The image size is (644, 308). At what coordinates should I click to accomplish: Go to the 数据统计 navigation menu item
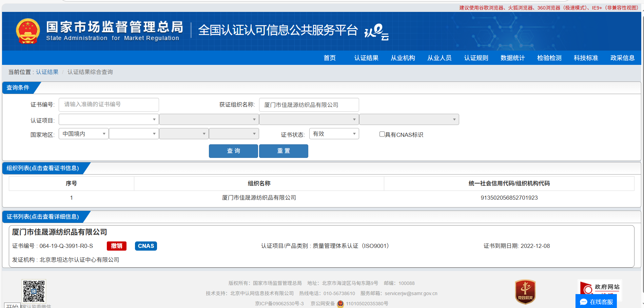click(x=512, y=58)
